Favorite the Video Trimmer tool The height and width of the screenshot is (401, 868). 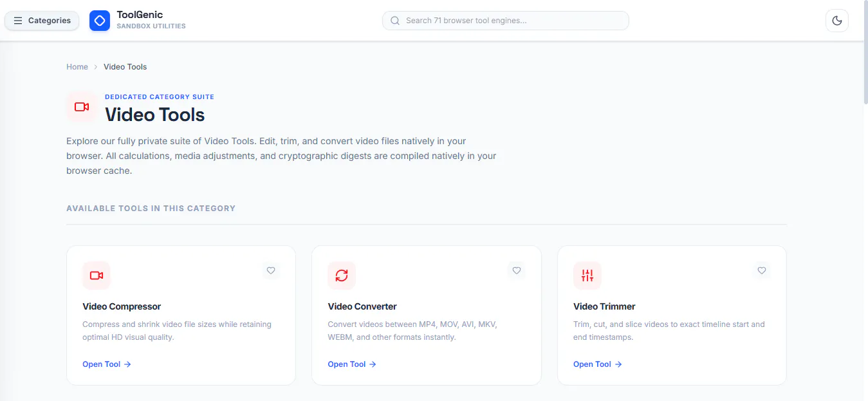click(x=762, y=270)
